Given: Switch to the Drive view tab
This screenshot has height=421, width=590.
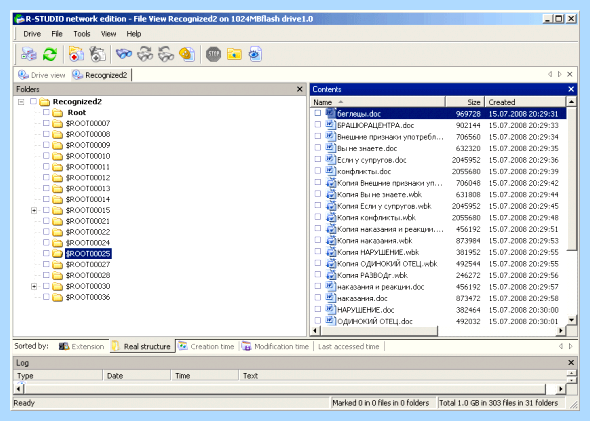Looking at the screenshot, I should tap(42, 75).
